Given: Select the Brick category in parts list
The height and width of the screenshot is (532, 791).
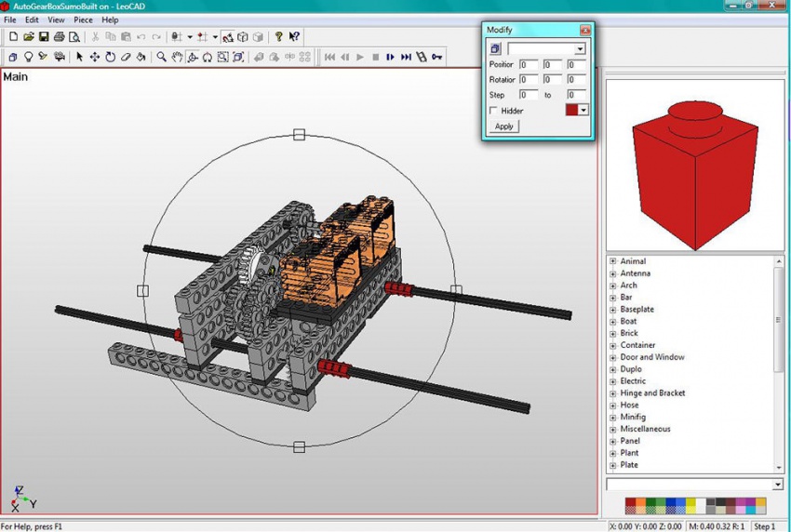Looking at the screenshot, I should pyautogui.click(x=629, y=333).
